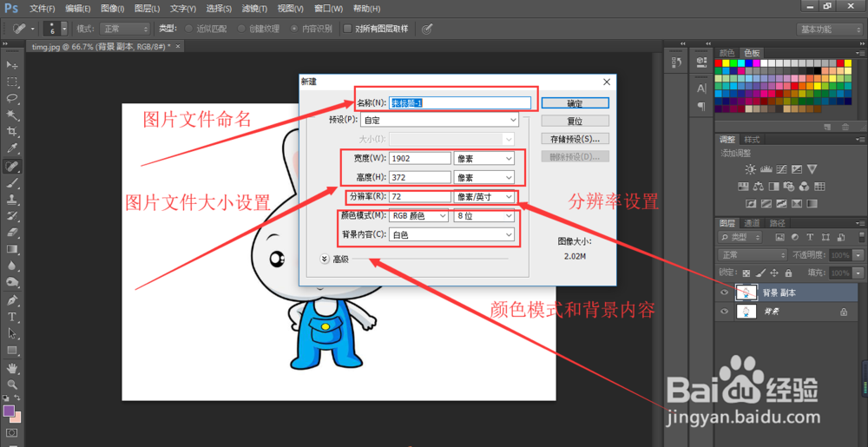The image size is (868, 447).
Task: Switch to the 样式 tab
Action: coord(752,139)
